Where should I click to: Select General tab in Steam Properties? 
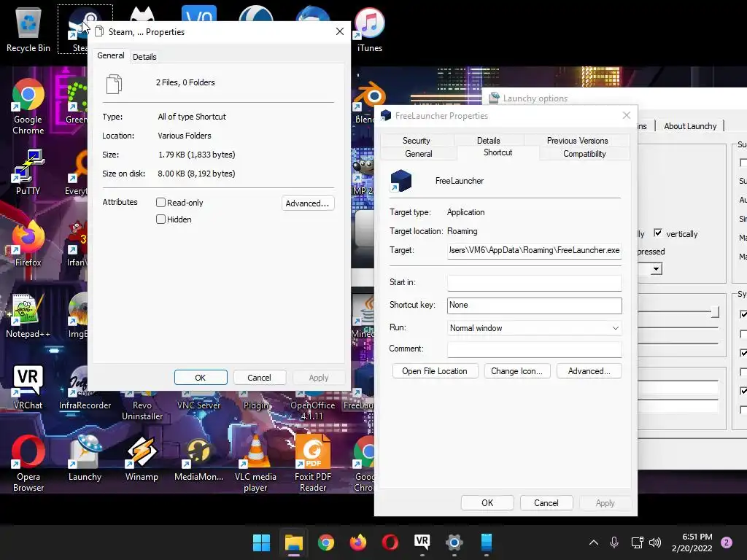point(111,55)
